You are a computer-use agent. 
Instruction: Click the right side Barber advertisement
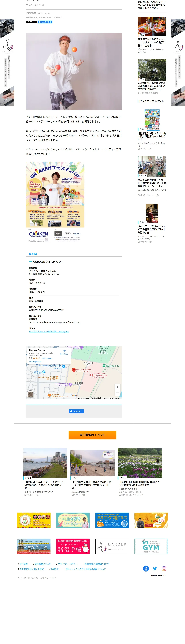pos(178,62)
